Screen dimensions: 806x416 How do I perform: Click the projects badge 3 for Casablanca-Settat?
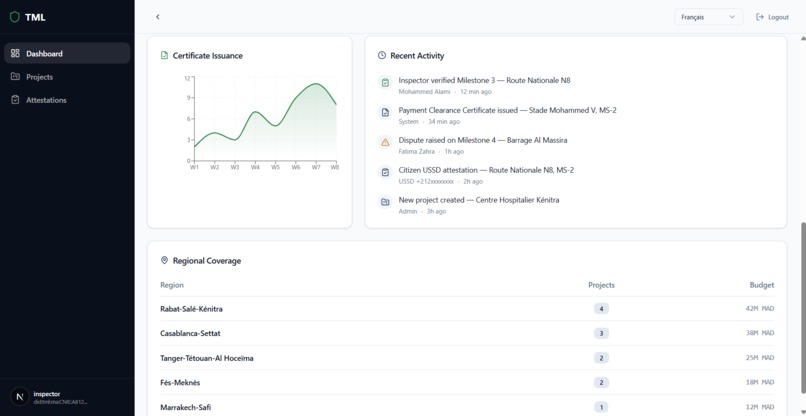(x=601, y=333)
